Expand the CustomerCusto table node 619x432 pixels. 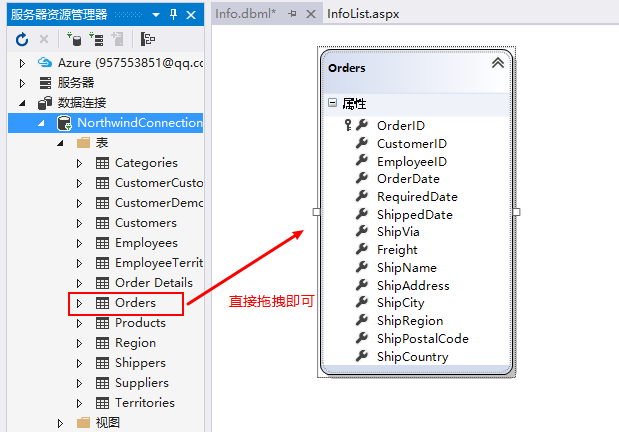(x=79, y=183)
